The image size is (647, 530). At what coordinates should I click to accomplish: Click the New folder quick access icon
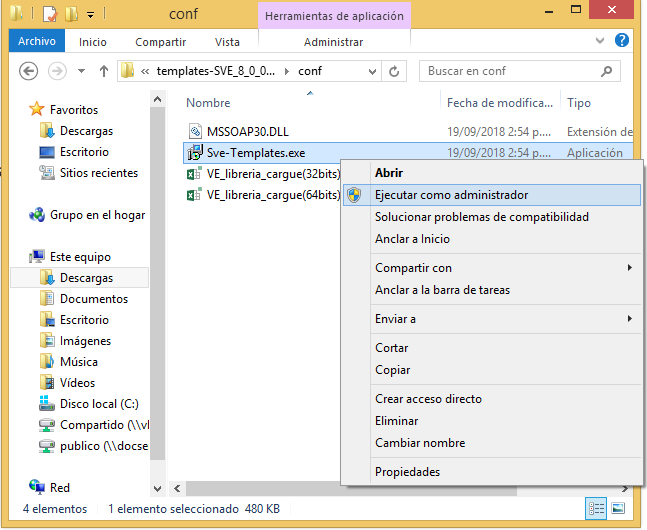[71, 14]
